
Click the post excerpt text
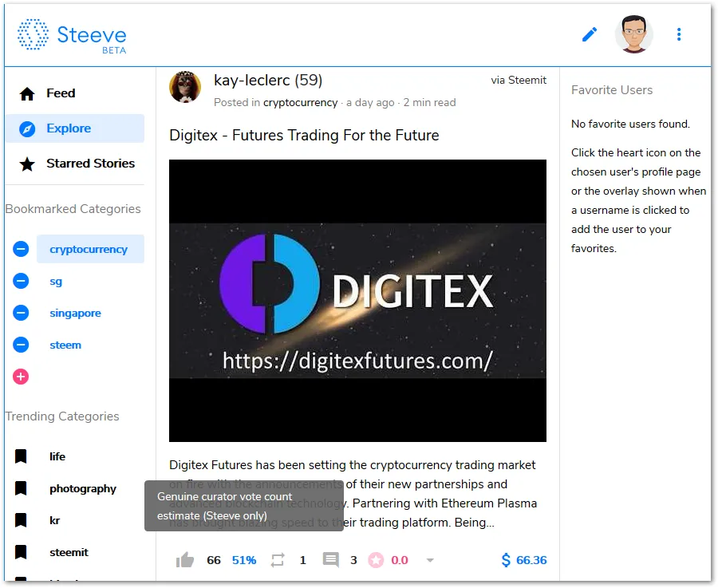pyautogui.click(x=353, y=494)
